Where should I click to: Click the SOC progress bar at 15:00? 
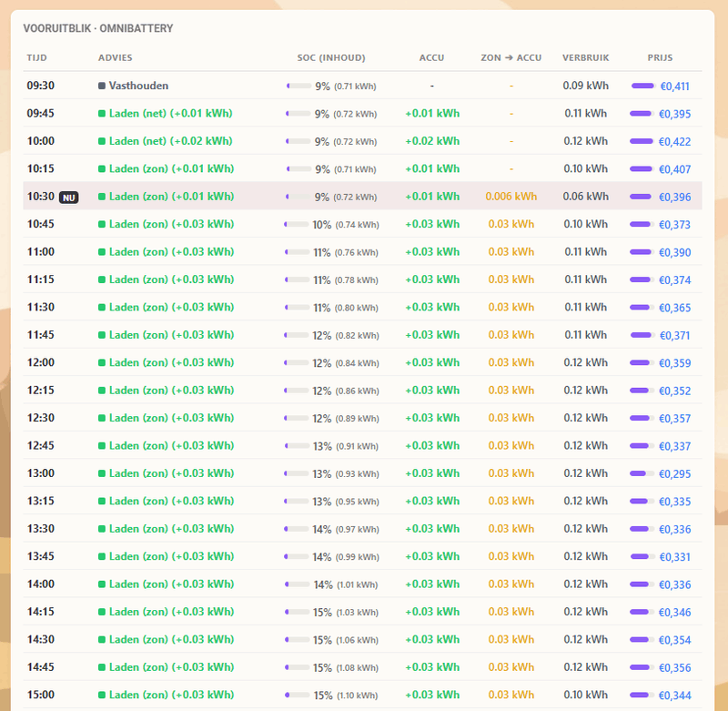298,696
